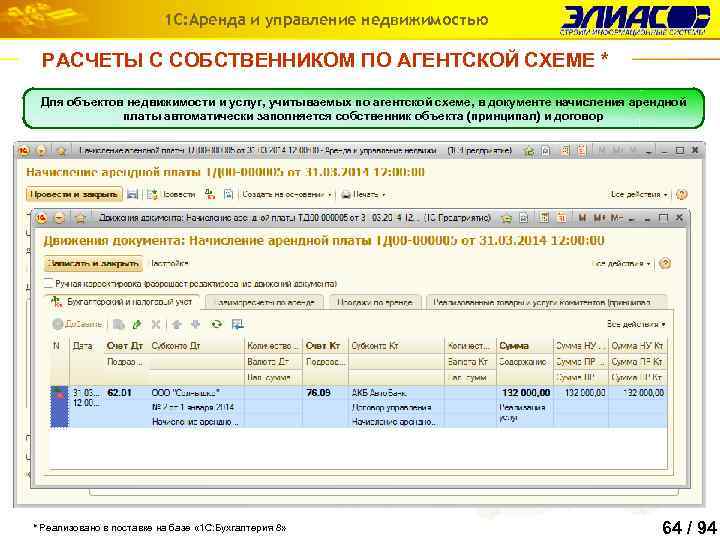Click the printer icon of the Печать button
Viewport: 720px width, 540px height.
(x=346, y=195)
